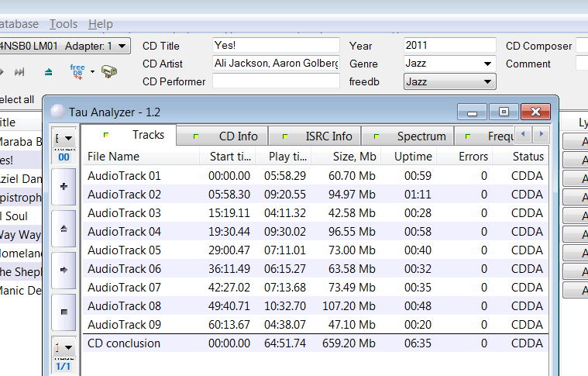The height and width of the screenshot is (376, 588).
Task: Click the CD Title input field
Action: coord(276,46)
